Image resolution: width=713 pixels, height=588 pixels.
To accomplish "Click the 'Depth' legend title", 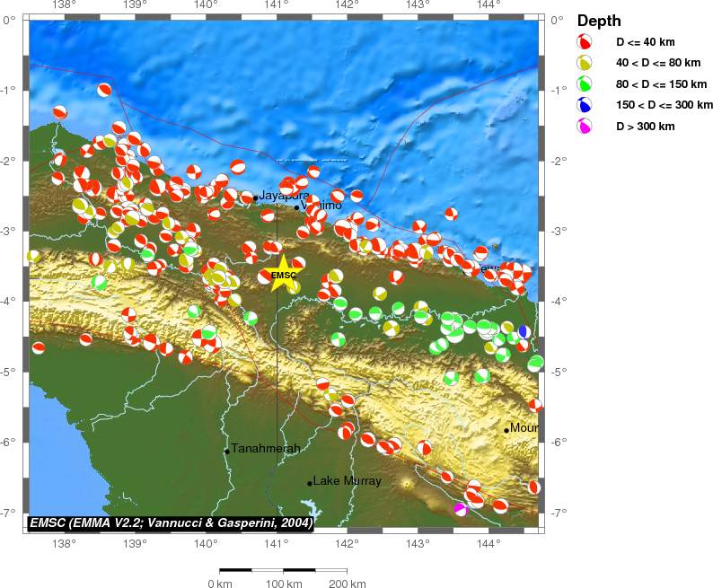I will (x=599, y=21).
